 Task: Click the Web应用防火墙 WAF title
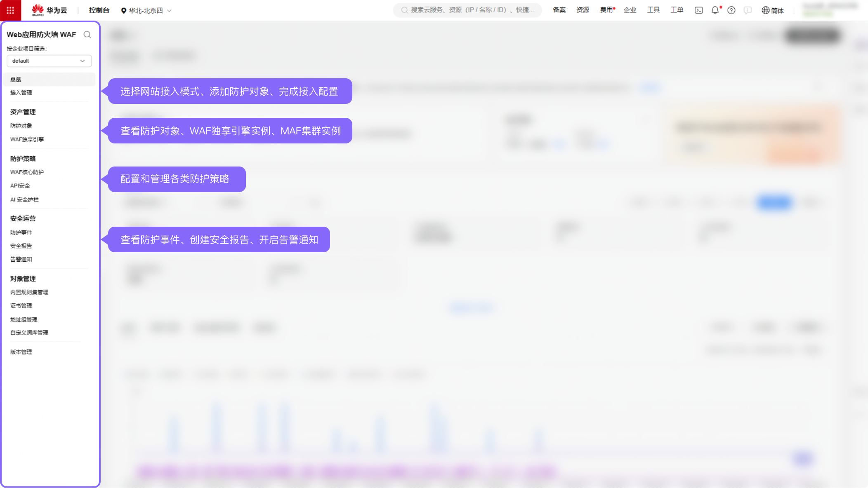[41, 35]
